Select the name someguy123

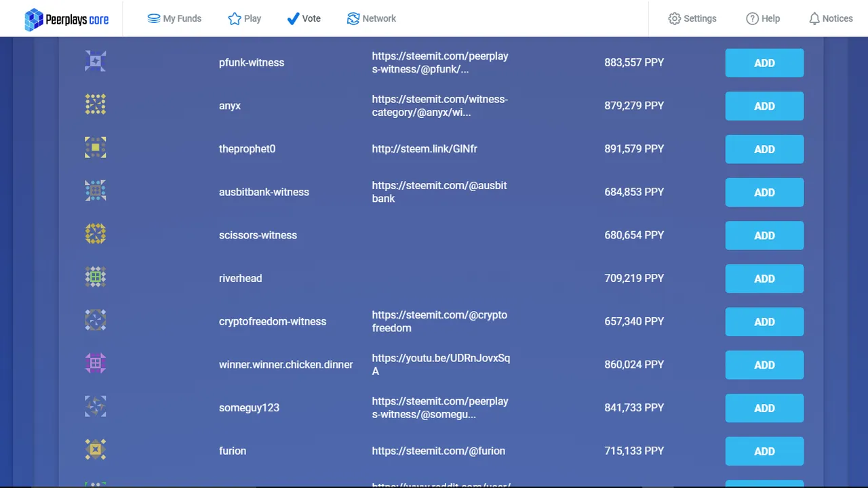tap(249, 407)
